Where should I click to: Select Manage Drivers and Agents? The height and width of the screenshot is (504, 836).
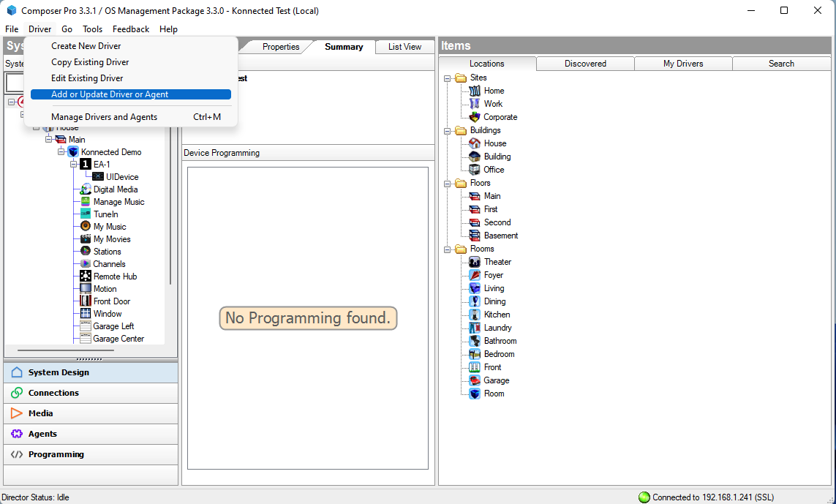[104, 117]
